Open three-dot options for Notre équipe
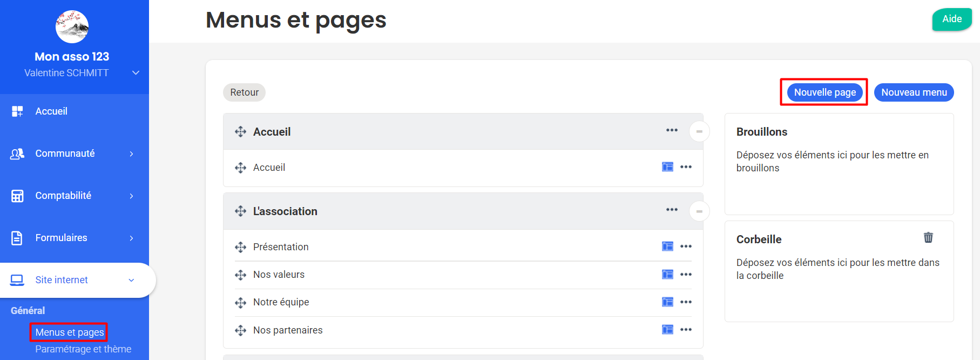980x360 pixels. pyautogui.click(x=686, y=302)
